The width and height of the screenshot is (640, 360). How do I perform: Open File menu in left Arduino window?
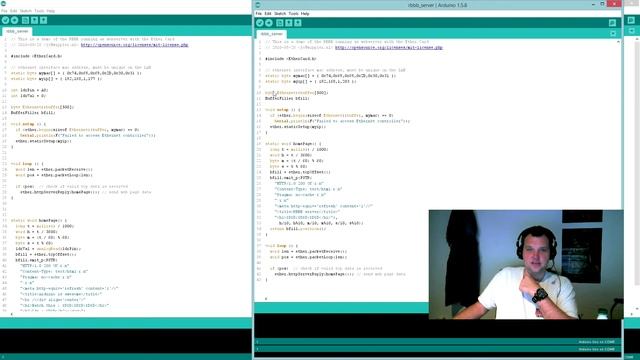pyautogui.click(x=4, y=11)
